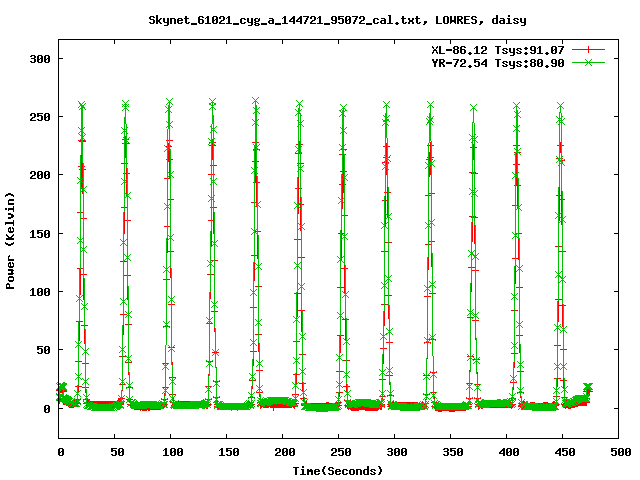Click the 200 tick label on y-axis

coord(39,176)
